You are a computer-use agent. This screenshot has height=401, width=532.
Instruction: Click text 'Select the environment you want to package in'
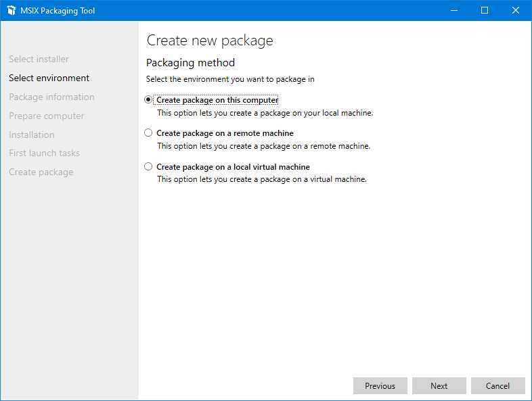click(230, 79)
